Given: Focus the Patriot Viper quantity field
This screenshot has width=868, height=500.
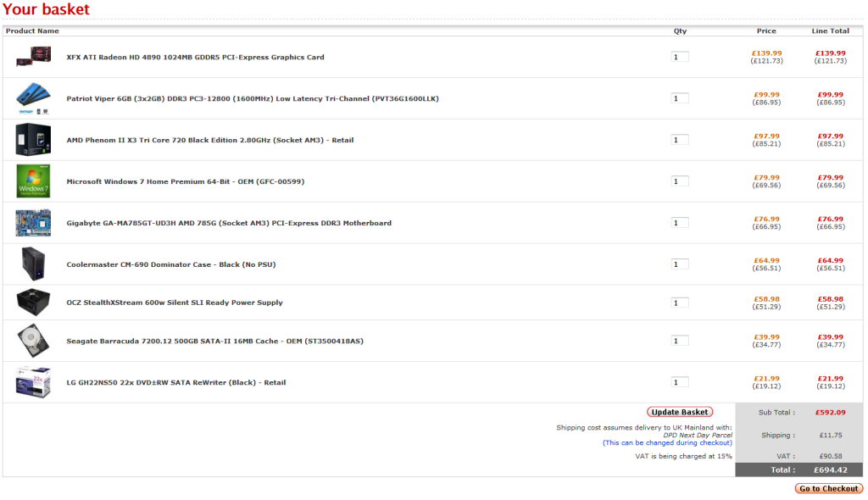Looking at the screenshot, I should [680, 98].
